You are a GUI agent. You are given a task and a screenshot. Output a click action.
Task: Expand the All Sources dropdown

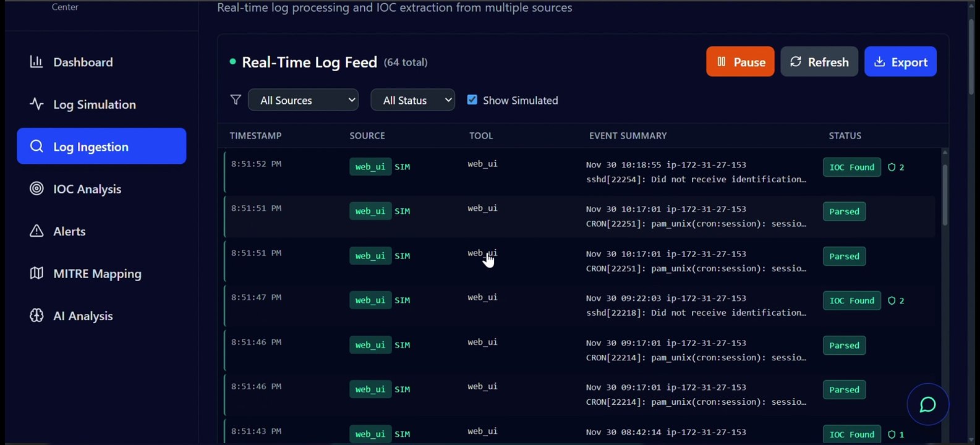point(303,100)
